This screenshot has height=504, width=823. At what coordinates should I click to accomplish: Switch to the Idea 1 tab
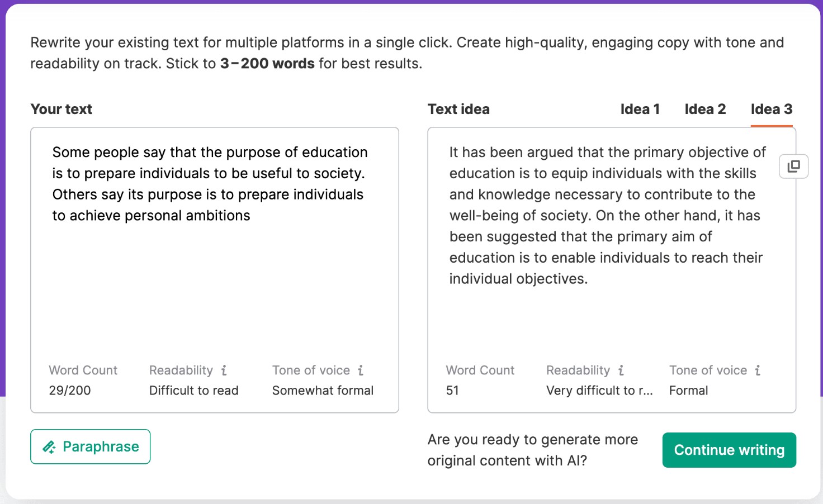640,110
